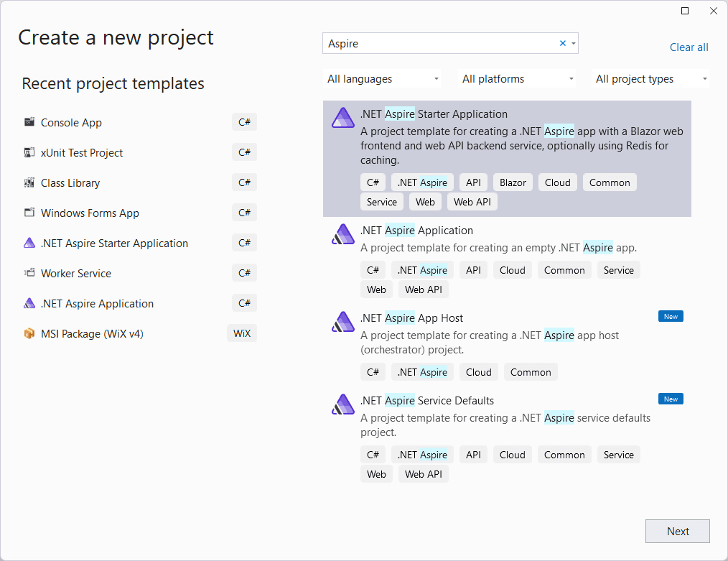Close the Create a new project dialog
Screen dimensions: 728x561
pos(714,11)
